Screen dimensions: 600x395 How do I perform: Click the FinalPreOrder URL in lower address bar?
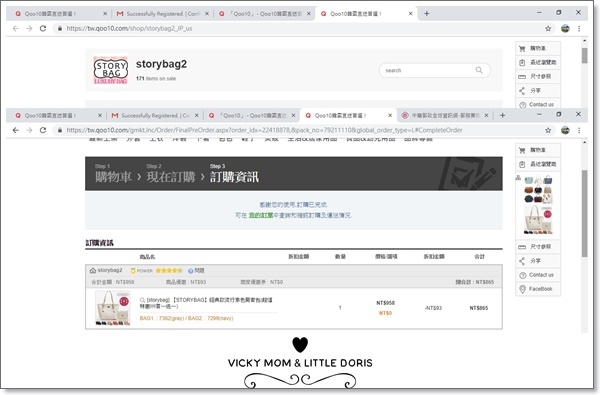[x=264, y=130]
